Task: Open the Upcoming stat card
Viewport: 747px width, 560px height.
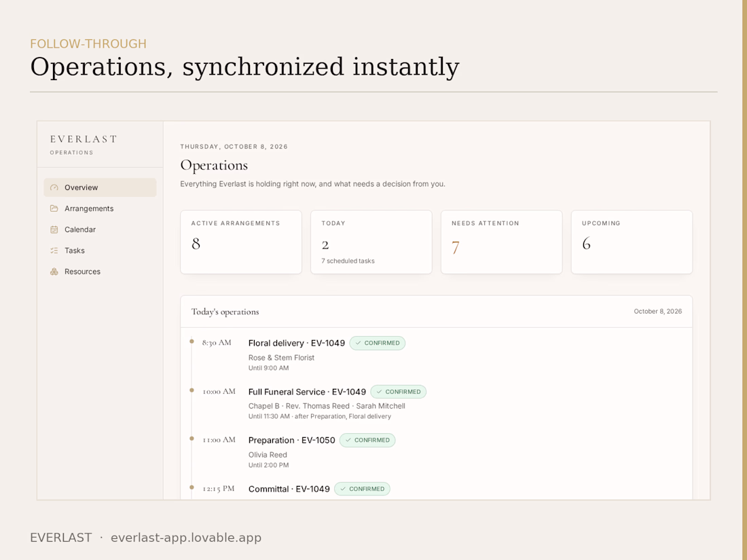Action: point(632,242)
